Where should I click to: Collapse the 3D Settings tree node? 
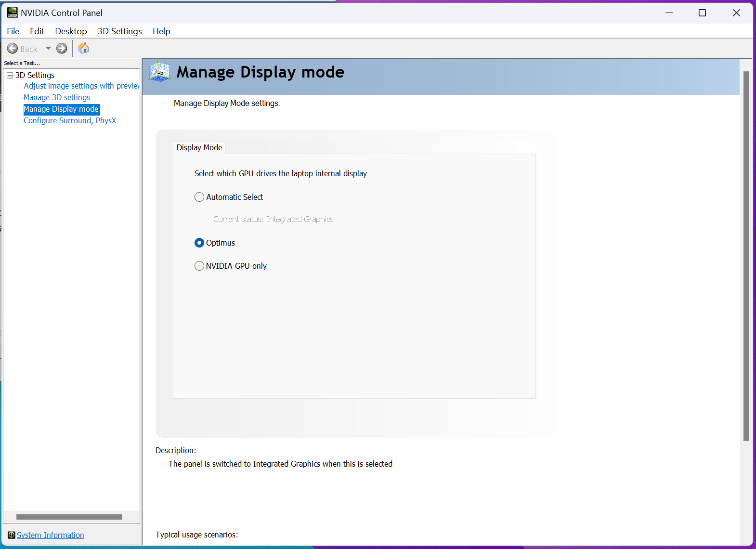tap(10, 75)
